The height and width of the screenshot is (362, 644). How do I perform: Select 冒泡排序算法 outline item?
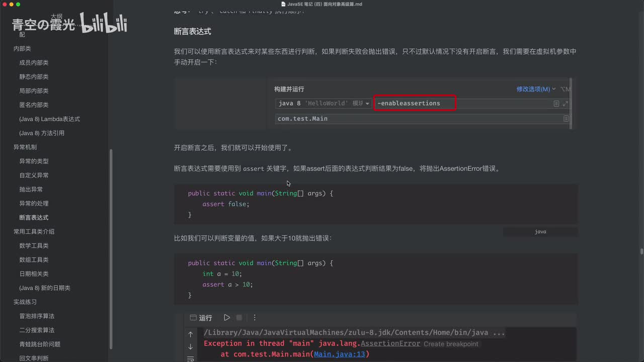tap(37, 316)
